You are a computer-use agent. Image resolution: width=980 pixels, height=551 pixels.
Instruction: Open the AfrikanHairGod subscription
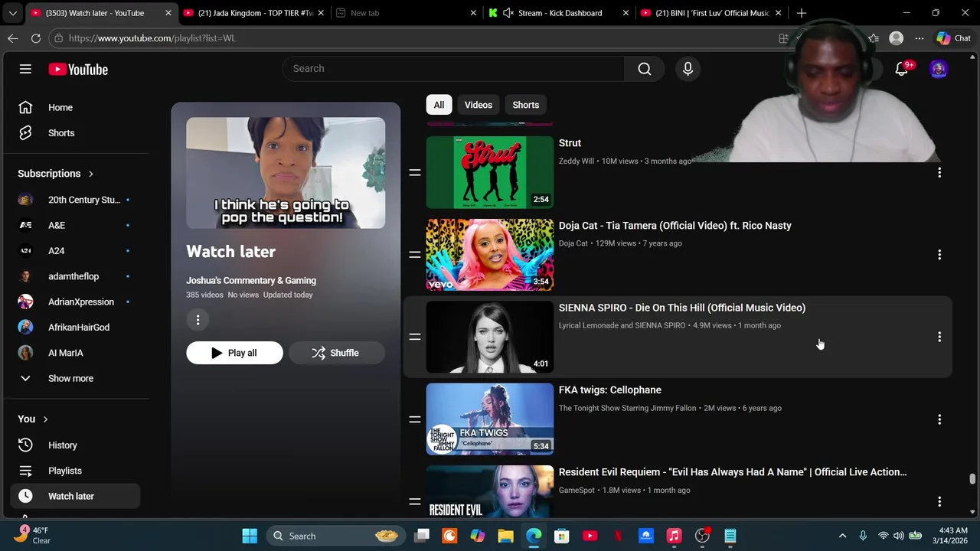75,328
